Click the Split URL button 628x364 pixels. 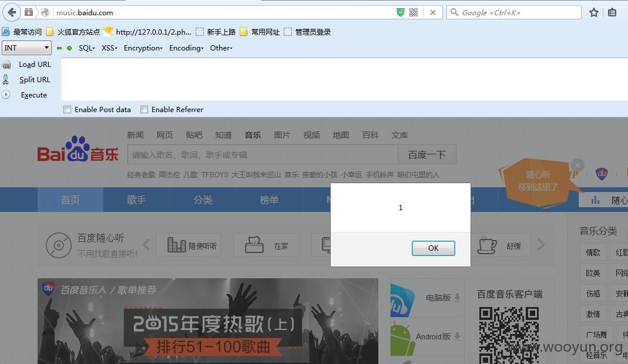[35, 80]
